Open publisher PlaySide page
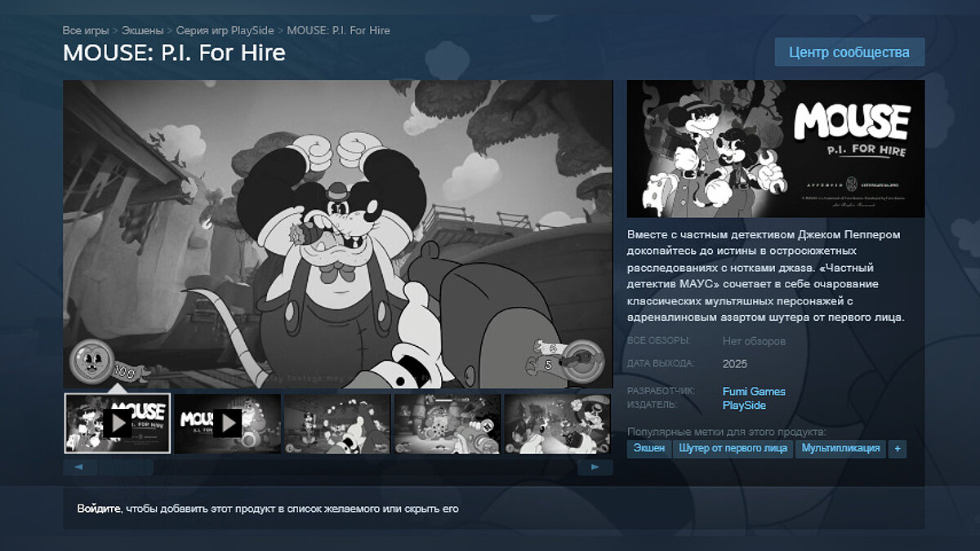Viewport: 980px width, 551px height. pos(744,405)
